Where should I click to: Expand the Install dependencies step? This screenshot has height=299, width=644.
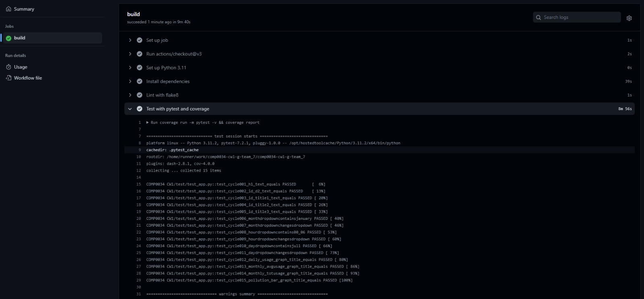[130, 81]
